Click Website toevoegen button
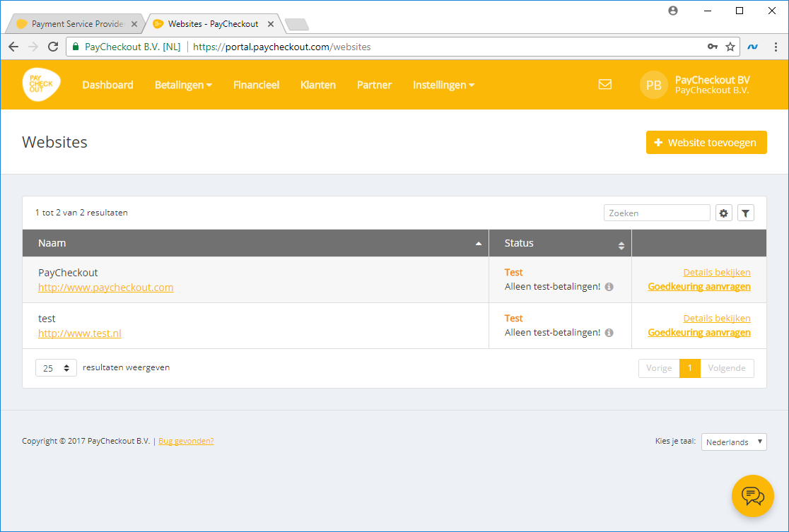The width and height of the screenshot is (789, 532). tap(706, 142)
